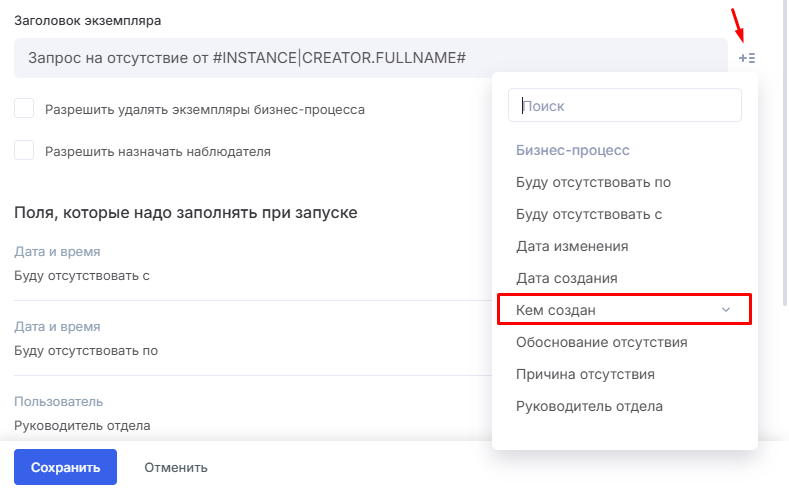
Task: Enable allow deleting business process instances checkbox
Action: [x=25, y=109]
